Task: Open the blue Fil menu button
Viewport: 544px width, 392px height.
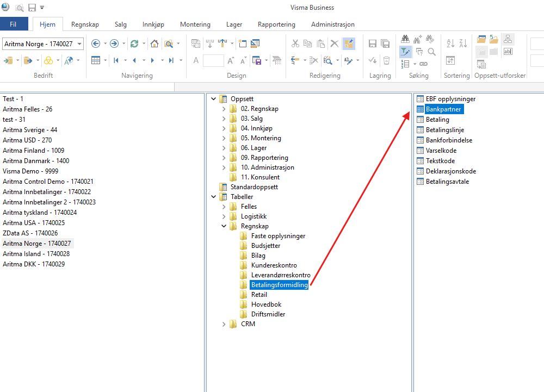Action: click(14, 24)
